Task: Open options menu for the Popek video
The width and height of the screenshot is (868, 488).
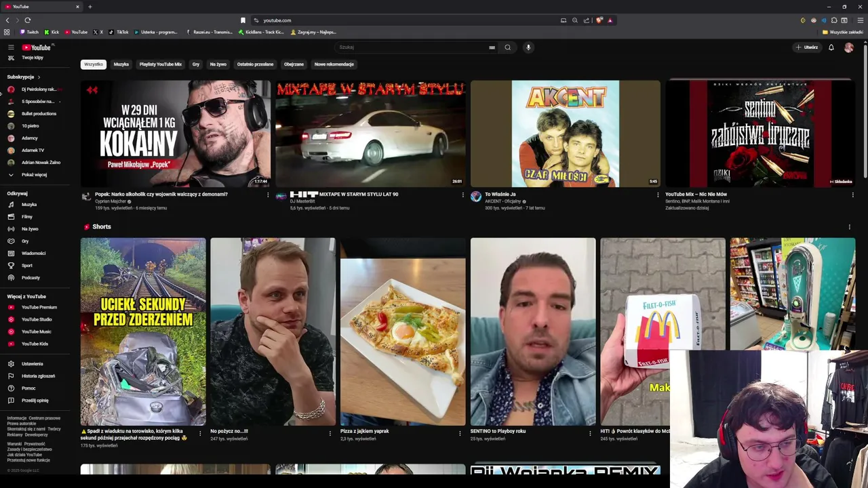Action: click(268, 195)
